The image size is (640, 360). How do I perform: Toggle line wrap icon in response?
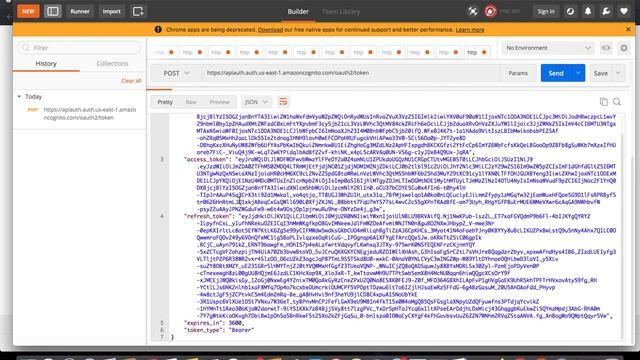click(x=283, y=102)
